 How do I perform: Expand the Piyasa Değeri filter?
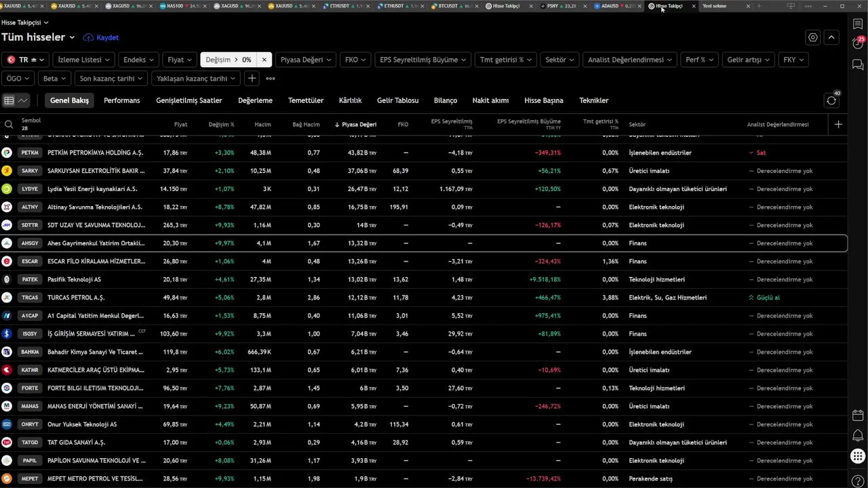tap(306, 60)
